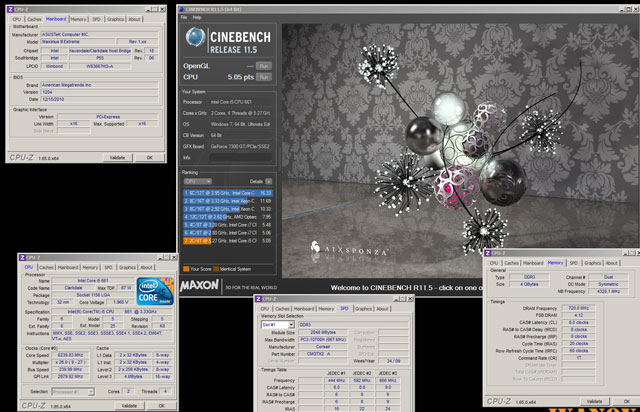Image resolution: width=640 pixels, height=412 pixels.
Task: Open Caches tab in Motherboard CPU-Z window
Action: (x=34, y=19)
